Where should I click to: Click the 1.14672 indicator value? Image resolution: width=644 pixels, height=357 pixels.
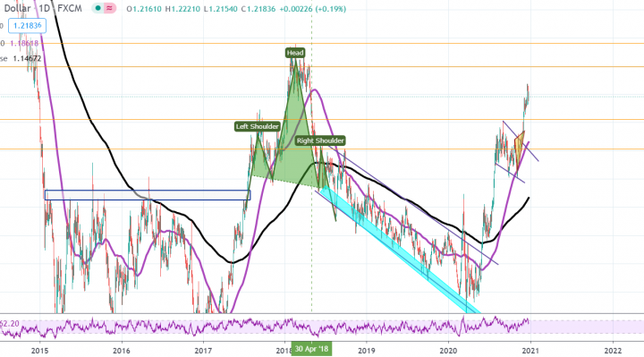coord(27,58)
